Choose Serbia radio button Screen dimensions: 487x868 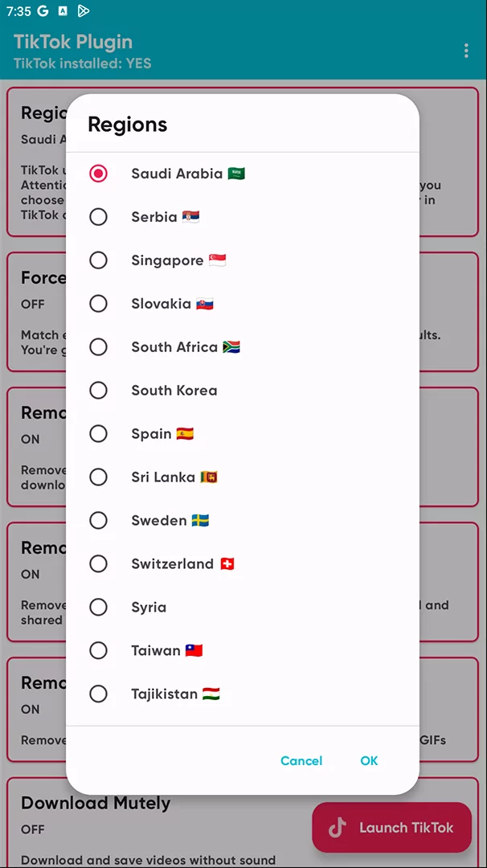pyautogui.click(x=98, y=217)
